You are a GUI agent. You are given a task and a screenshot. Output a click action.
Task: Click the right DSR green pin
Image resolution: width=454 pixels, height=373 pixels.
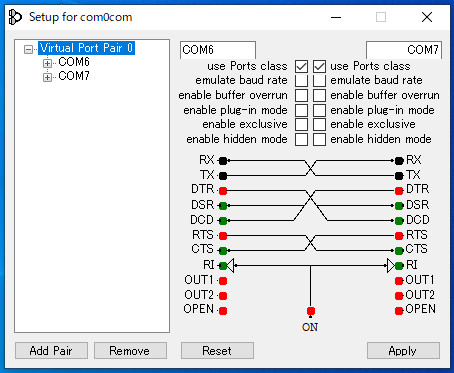click(399, 206)
